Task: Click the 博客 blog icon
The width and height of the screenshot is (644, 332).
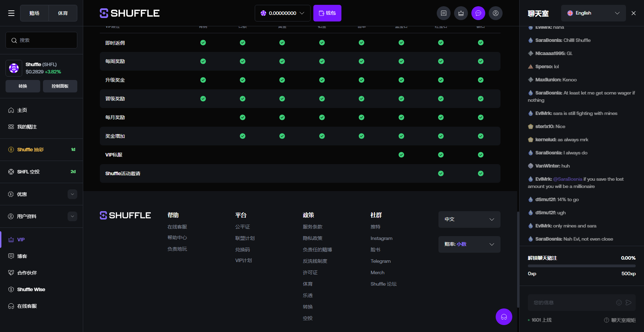Action: coord(11,256)
